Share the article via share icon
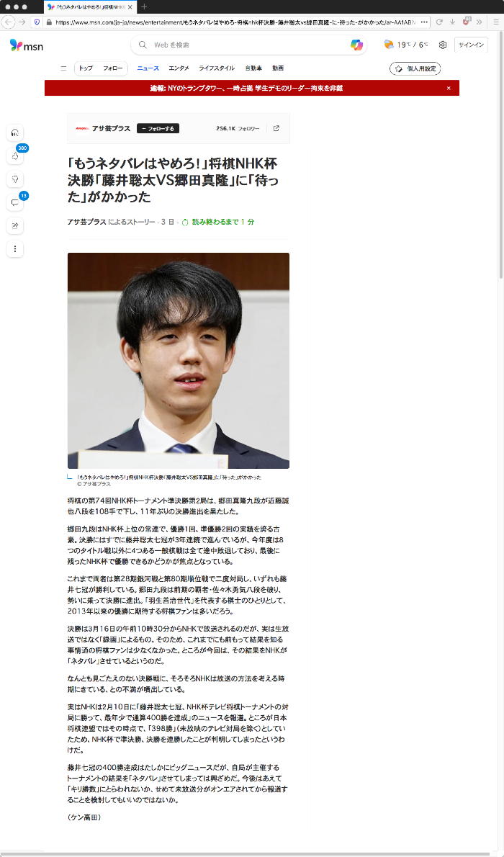Viewport: 504px width, 857px height. click(x=14, y=225)
